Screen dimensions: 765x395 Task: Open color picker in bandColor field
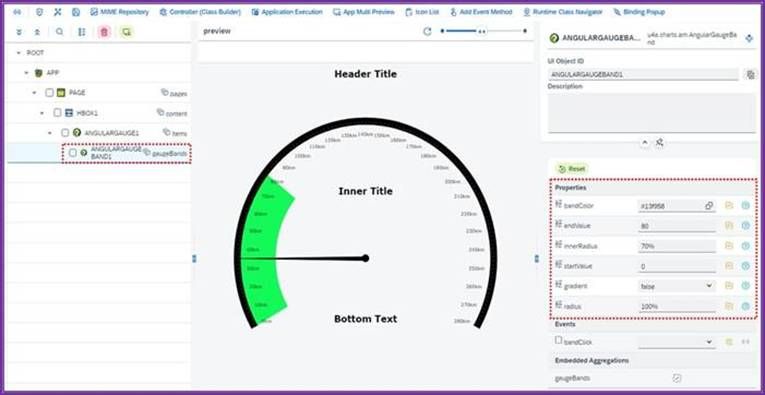pos(709,206)
